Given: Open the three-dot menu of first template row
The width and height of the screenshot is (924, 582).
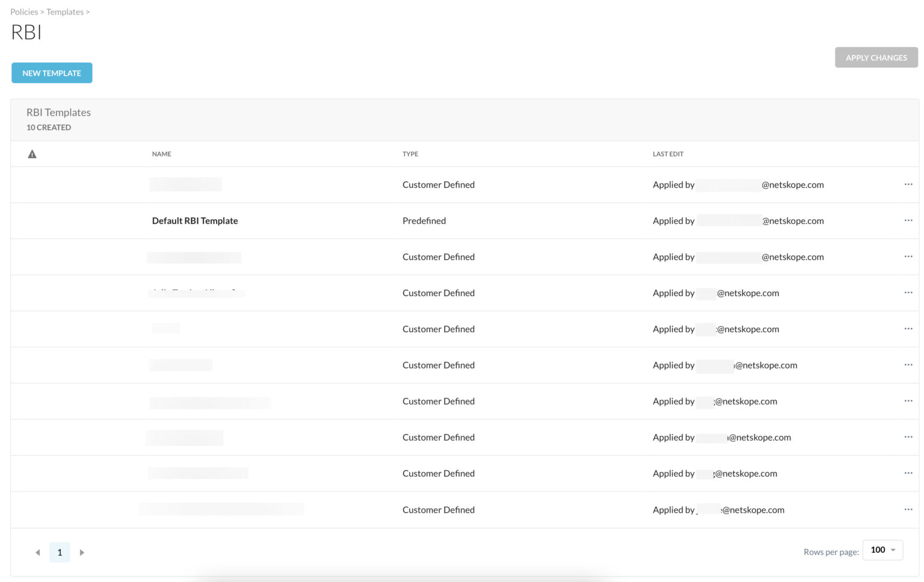Looking at the screenshot, I should pyautogui.click(x=908, y=184).
